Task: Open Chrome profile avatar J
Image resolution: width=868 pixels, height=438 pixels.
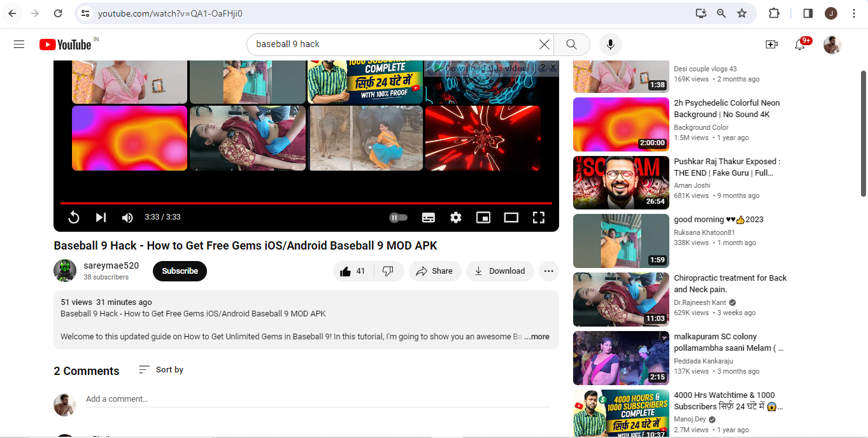Action: click(x=830, y=13)
